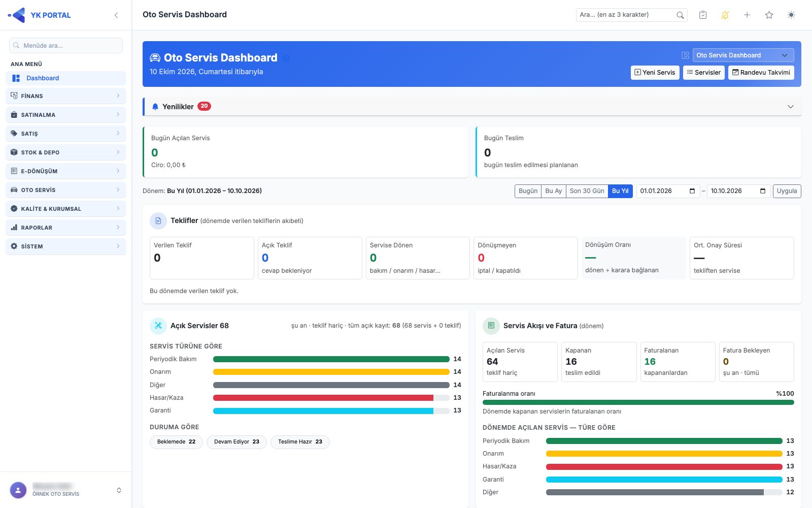Select the Bu Yıl period filter
Viewport: 812px width, 508px height.
620,191
